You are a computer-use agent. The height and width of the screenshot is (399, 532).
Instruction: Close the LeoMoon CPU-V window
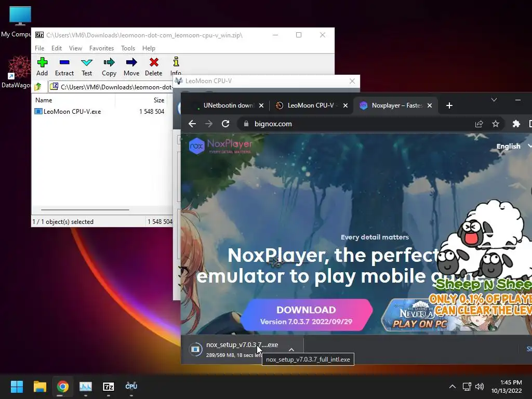352,81
